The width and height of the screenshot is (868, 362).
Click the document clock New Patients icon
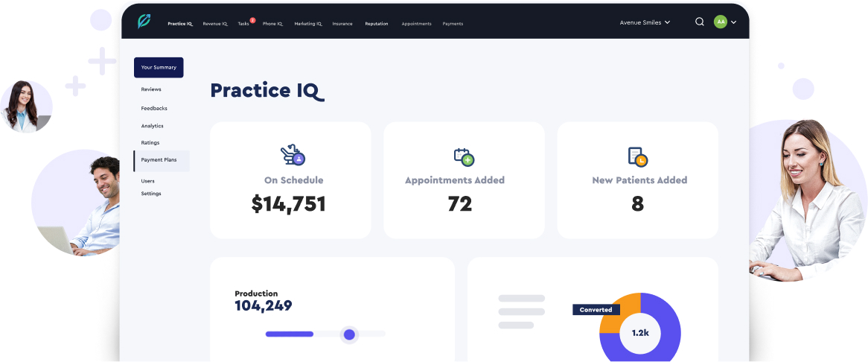[638, 156]
